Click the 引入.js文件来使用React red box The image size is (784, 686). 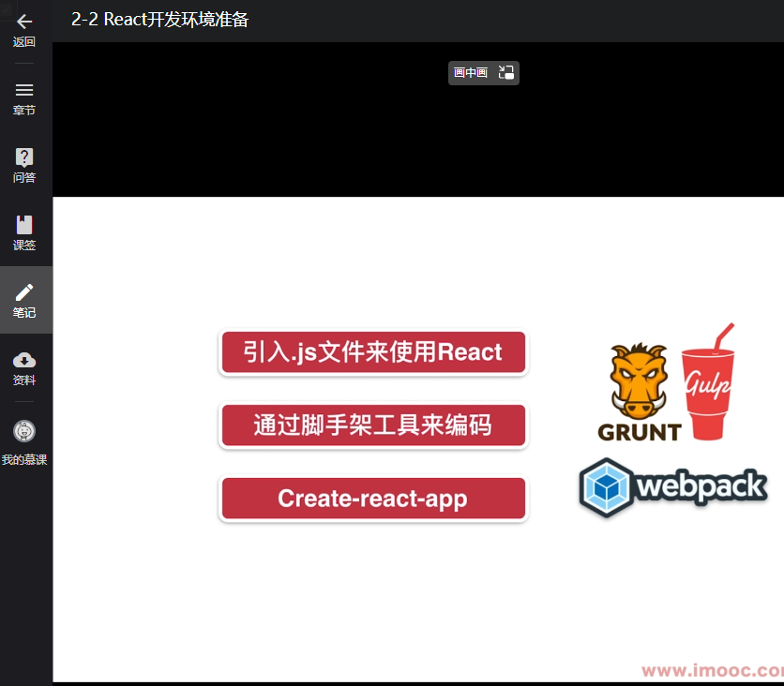pos(373,352)
